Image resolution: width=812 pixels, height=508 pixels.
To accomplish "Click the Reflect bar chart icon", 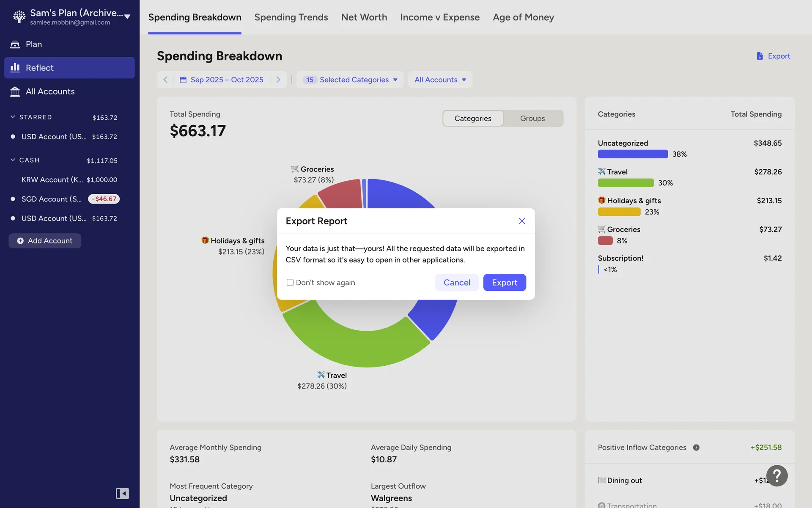I will [15, 68].
